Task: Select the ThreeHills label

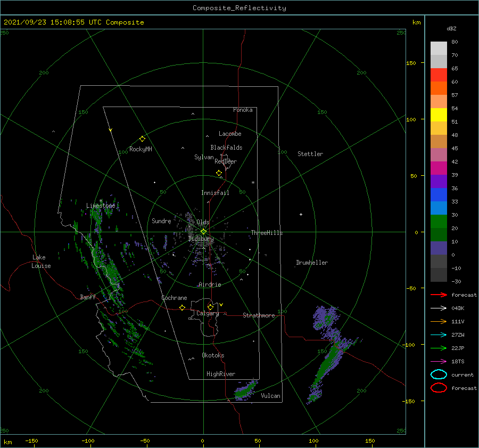Action: pyautogui.click(x=267, y=233)
